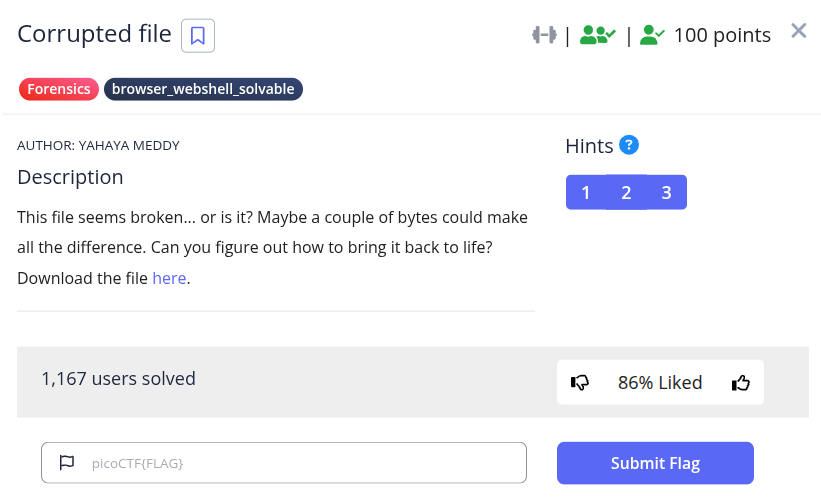
Task: Click the blue Hints help icon
Action: pos(629,145)
